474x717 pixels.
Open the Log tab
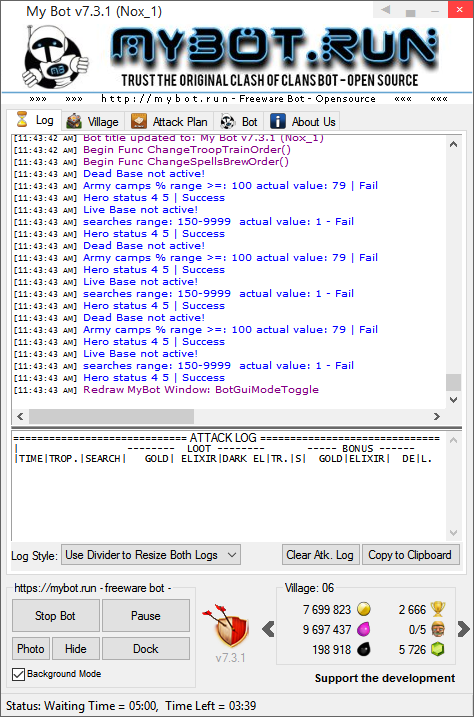click(x=34, y=120)
